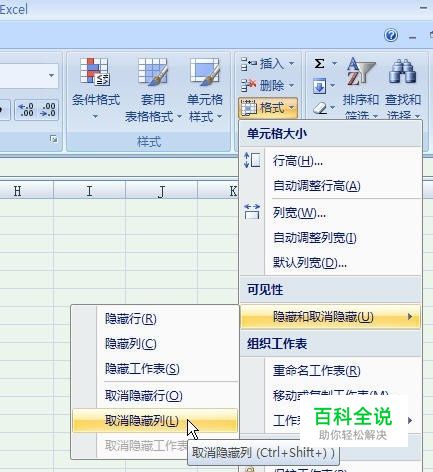Image resolution: width=433 pixels, height=472 pixels.
Task: Click the Fill down-arrow icon
Action: [319, 86]
